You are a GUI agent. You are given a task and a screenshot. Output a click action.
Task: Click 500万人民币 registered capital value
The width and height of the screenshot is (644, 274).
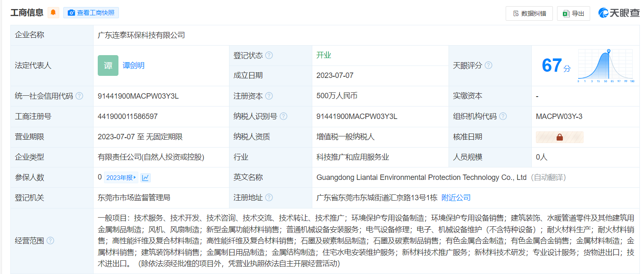coord(337,96)
